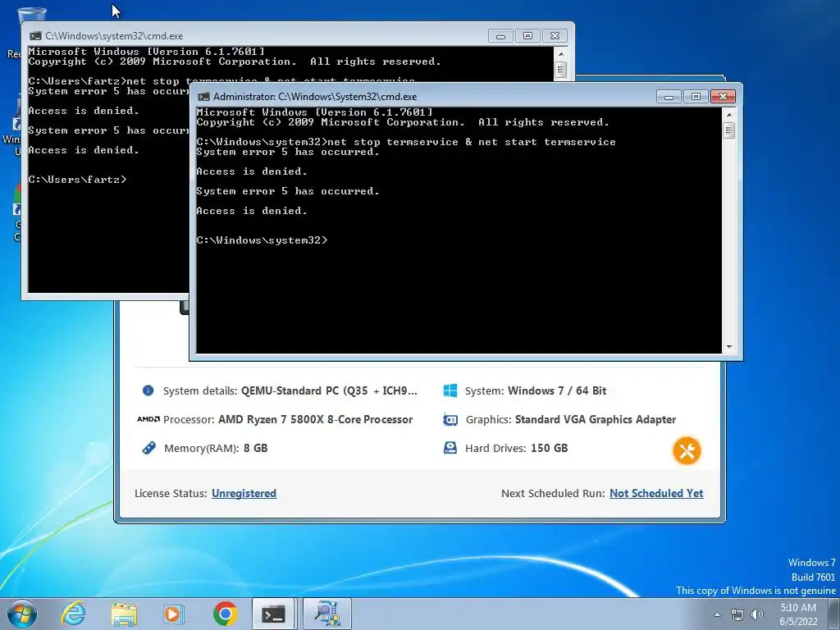Open the Unregistered license link
840x630 pixels.
(244, 493)
